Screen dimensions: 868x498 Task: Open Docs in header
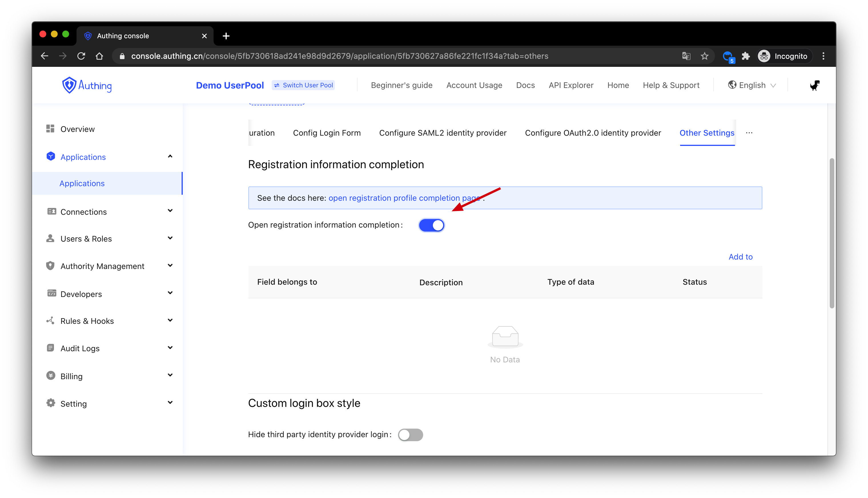tap(525, 85)
